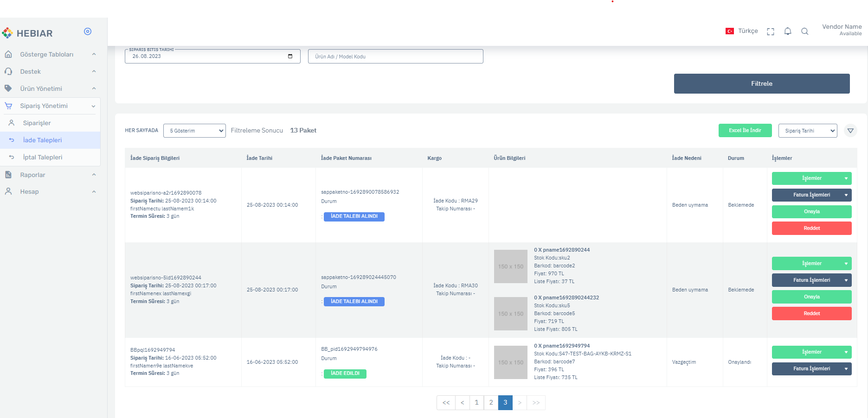Click Reddet for RMA30 return

811,314
